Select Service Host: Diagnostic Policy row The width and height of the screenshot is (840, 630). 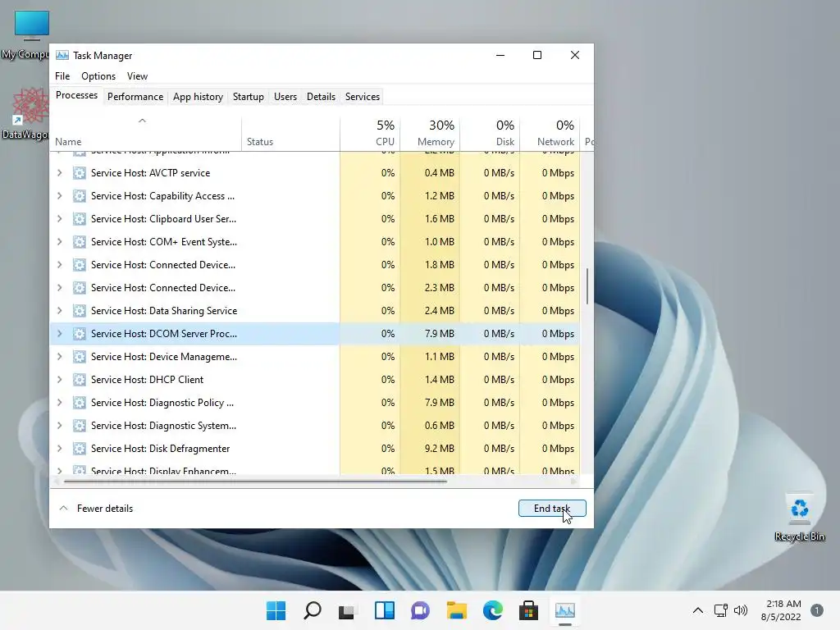pos(315,403)
